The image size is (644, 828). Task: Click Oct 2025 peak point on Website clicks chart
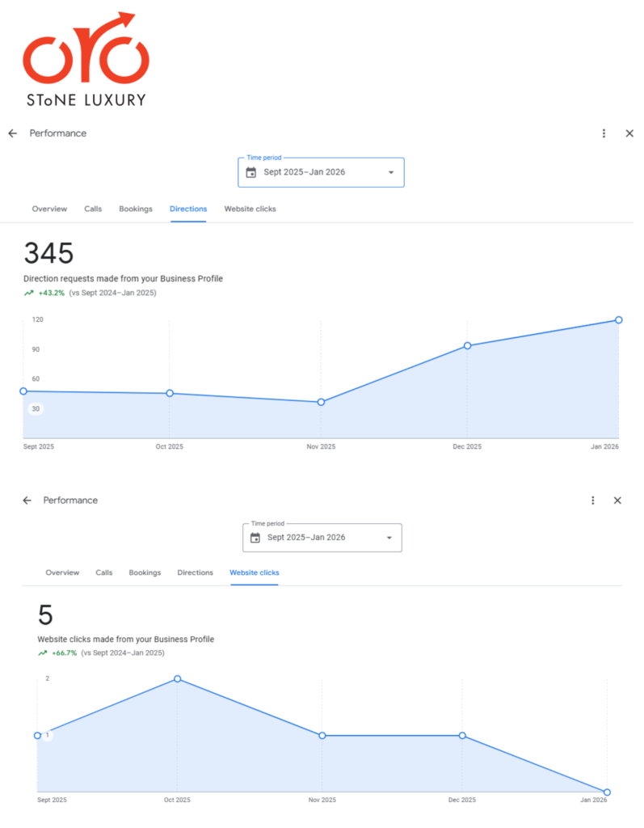click(178, 679)
